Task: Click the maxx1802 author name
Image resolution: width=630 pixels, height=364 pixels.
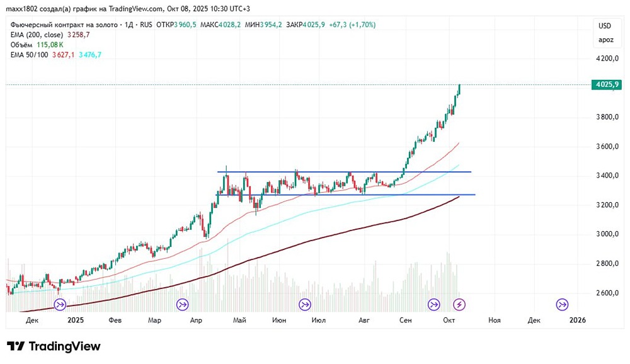Action: [x=21, y=9]
